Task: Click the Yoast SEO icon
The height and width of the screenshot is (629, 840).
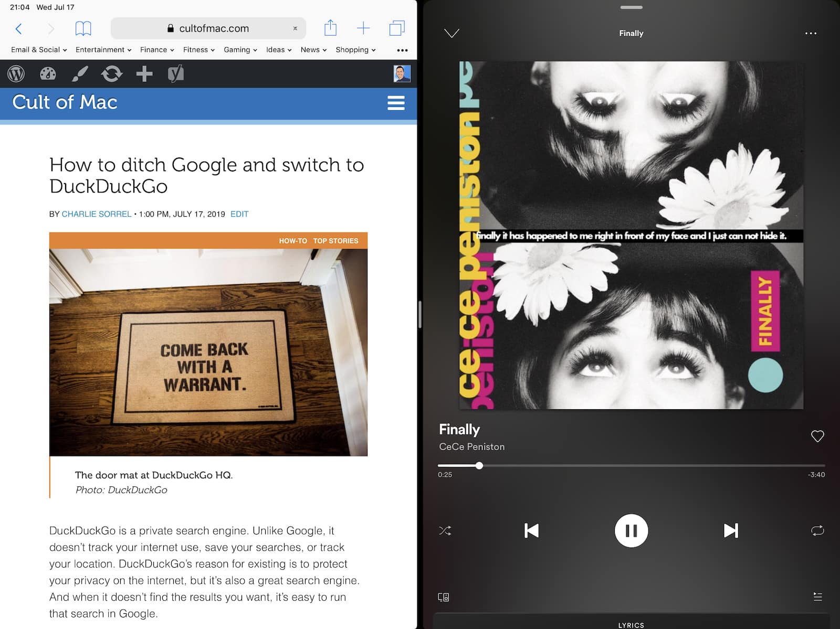Action: pos(176,74)
